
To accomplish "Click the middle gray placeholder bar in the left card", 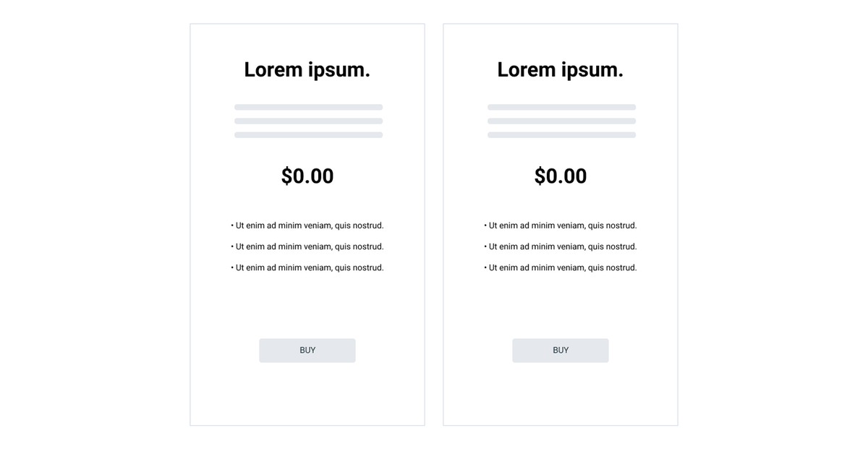I will (x=308, y=121).
